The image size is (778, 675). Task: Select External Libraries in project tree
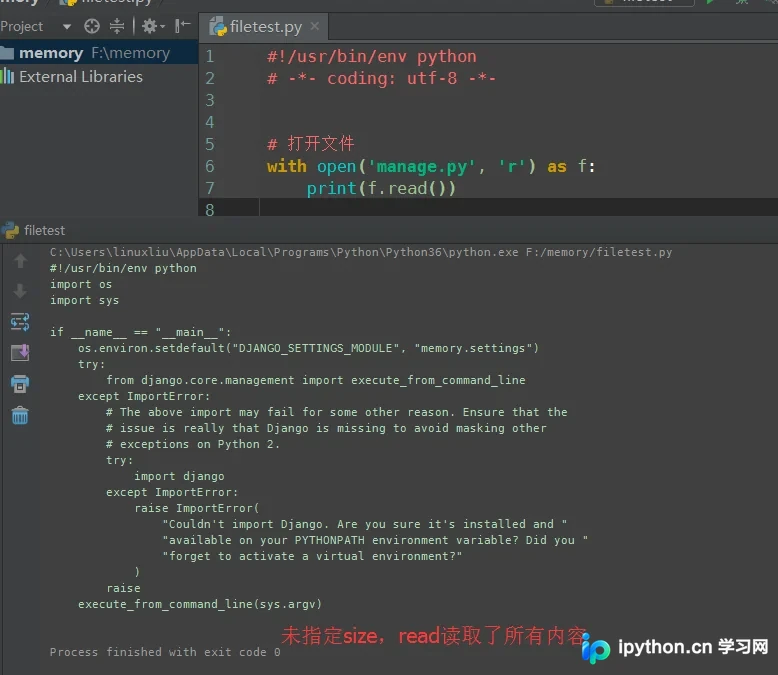[80, 76]
